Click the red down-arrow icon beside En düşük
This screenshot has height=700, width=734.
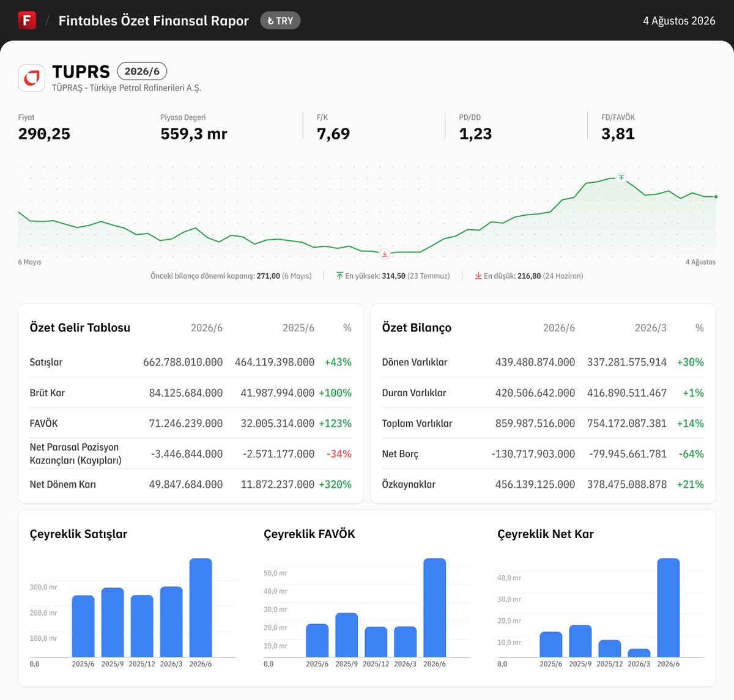click(x=478, y=276)
